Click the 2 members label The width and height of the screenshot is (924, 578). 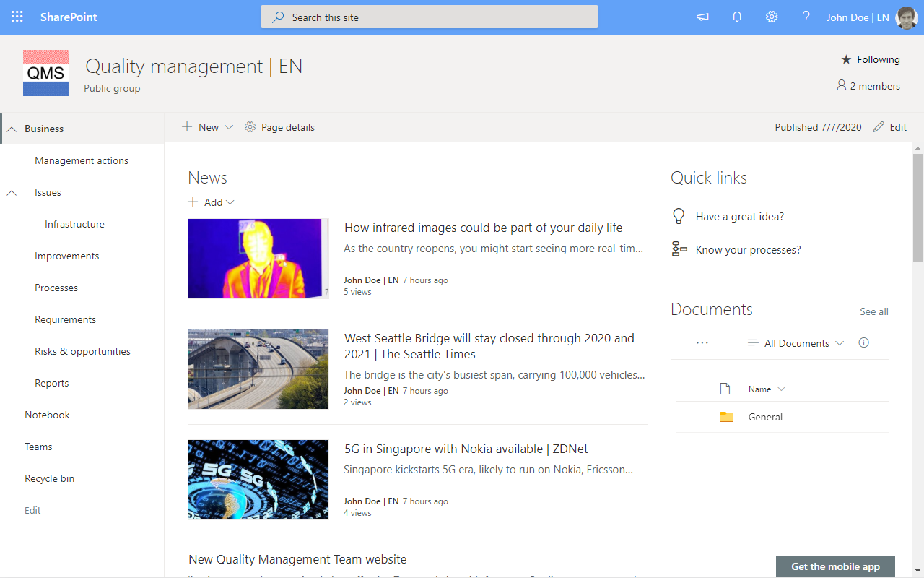click(x=875, y=86)
